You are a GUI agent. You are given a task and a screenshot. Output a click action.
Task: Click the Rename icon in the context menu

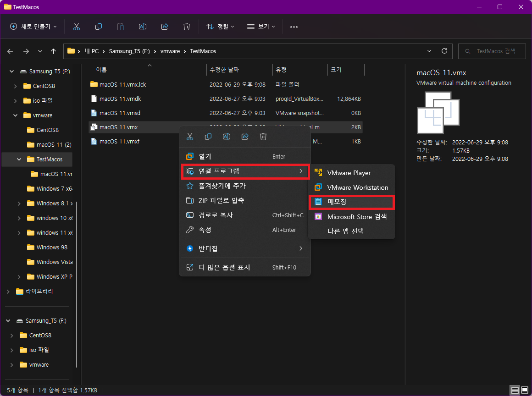(226, 137)
